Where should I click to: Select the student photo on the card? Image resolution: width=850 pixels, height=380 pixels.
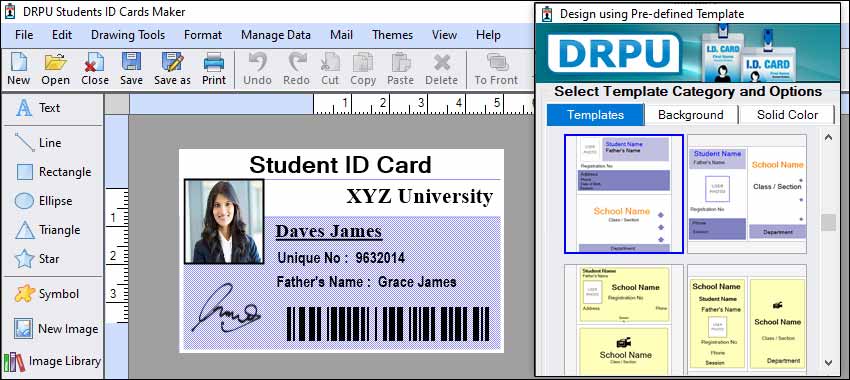(224, 222)
